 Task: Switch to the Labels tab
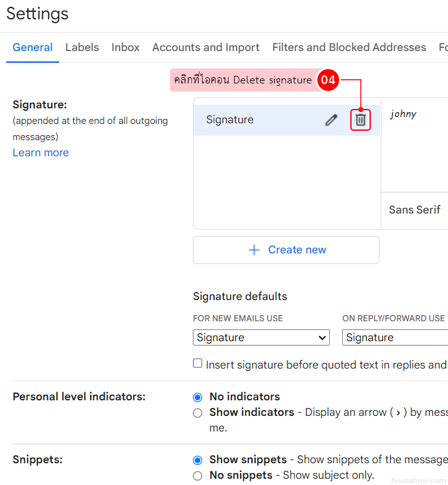point(82,47)
